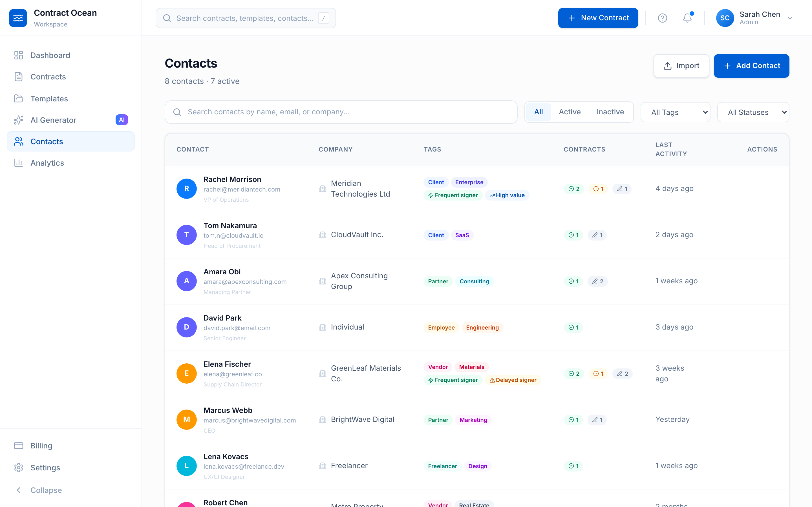Open the Dashboard from the sidebar
The height and width of the screenshot is (507, 812).
coord(50,55)
